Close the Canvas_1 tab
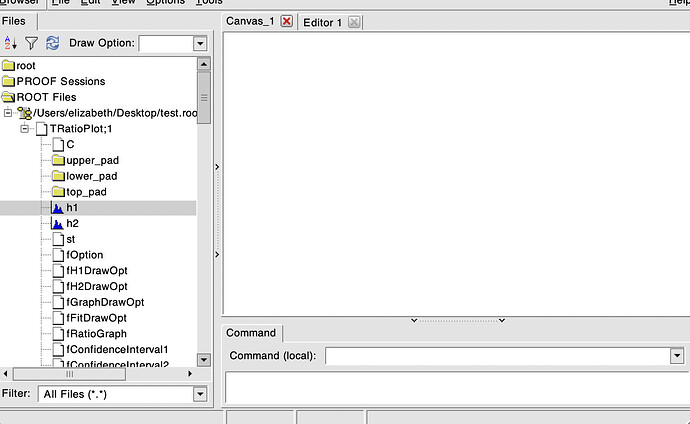The width and height of the screenshot is (690, 424). (287, 22)
